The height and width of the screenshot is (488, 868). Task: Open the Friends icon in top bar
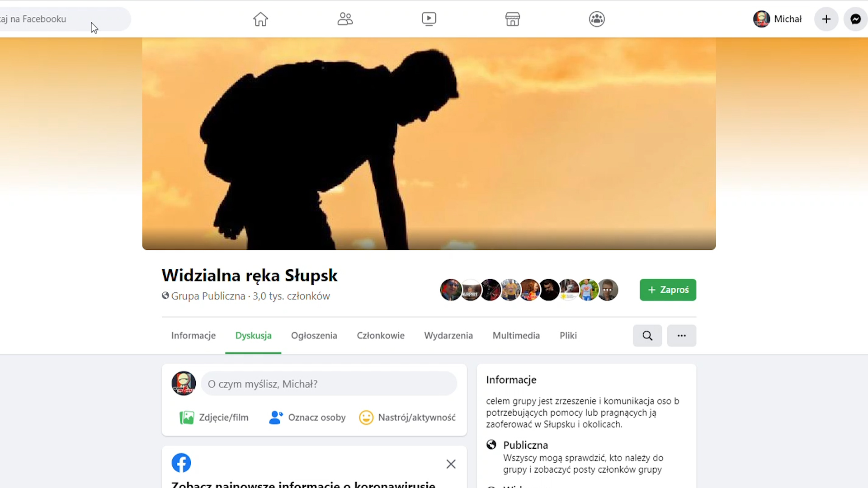point(345,19)
